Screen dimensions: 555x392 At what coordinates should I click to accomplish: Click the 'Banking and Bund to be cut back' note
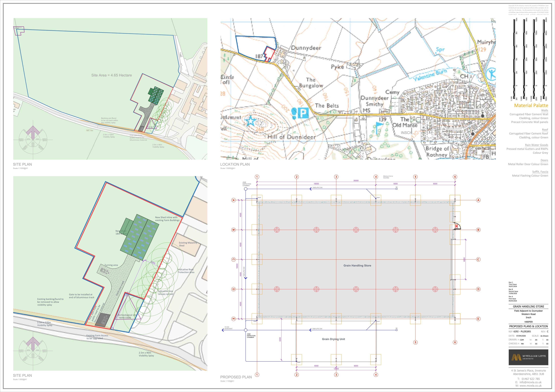(x=110, y=120)
